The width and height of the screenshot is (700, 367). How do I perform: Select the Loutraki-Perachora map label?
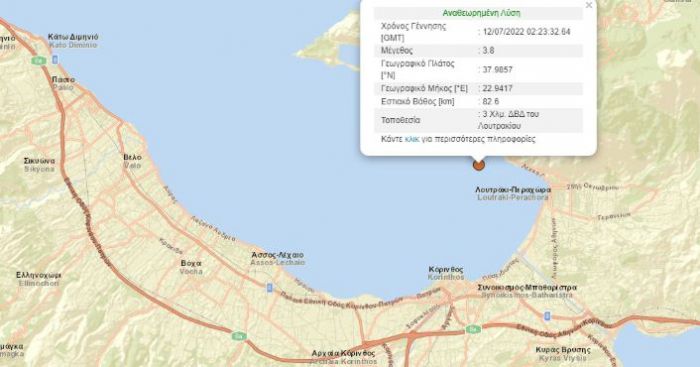[512, 193]
